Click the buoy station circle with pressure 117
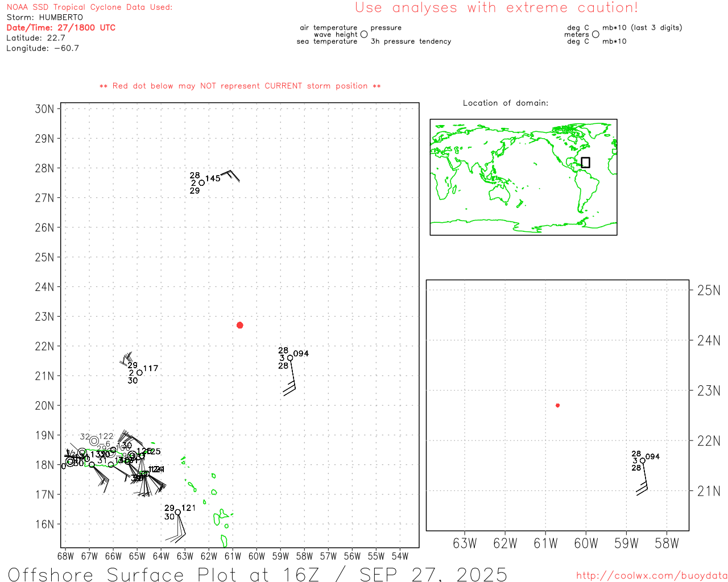Viewport: 728px width, 582px height. [x=139, y=373]
